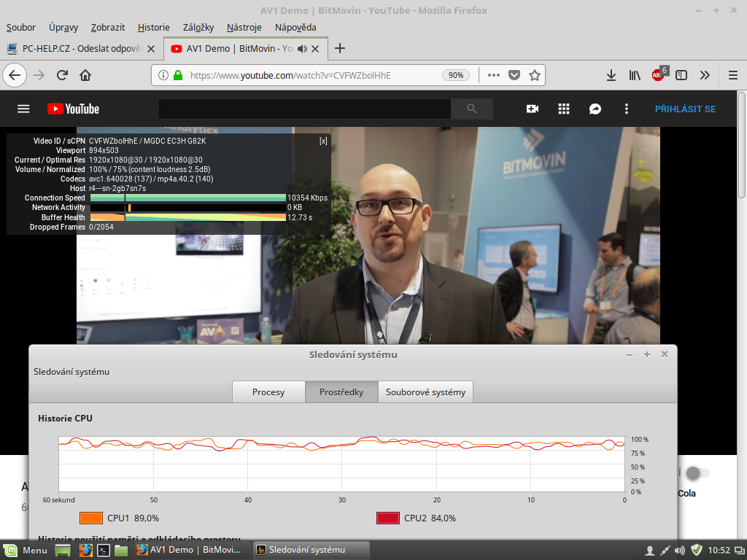Click the YouTube search input field
The image size is (747, 560).
click(x=304, y=109)
